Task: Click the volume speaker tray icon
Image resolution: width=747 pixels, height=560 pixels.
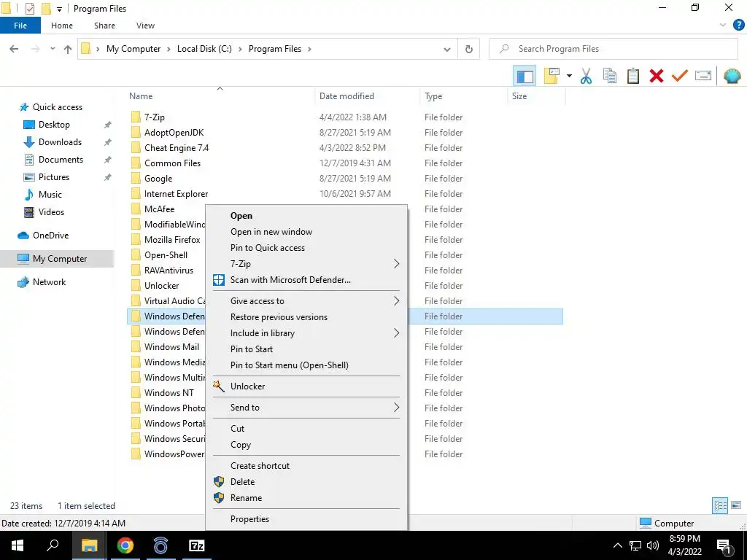Action: pyautogui.click(x=653, y=545)
